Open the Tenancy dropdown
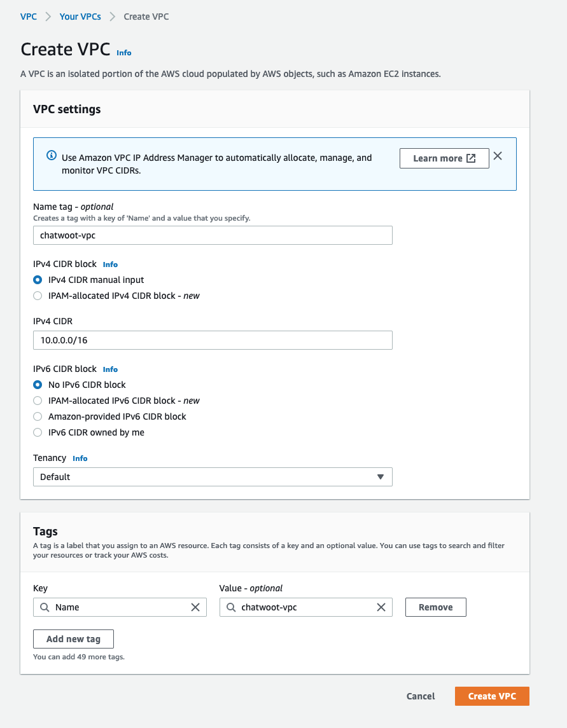Image resolution: width=567 pixels, height=728 pixels. tap(213, 477)
